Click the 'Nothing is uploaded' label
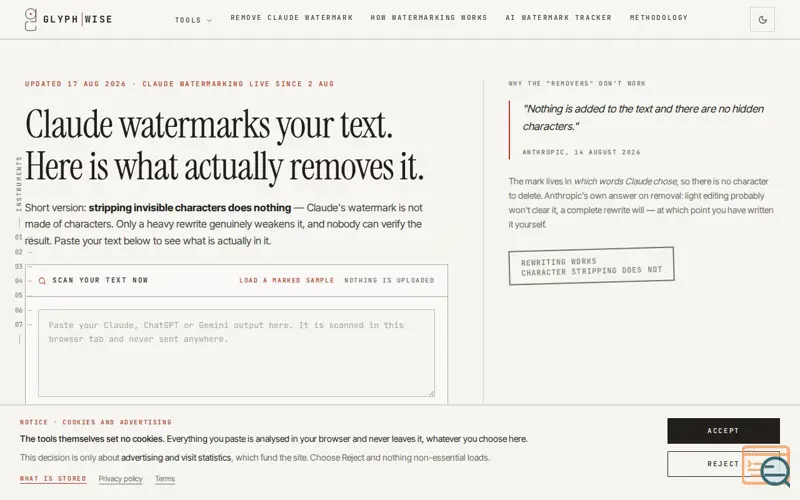Image resolution: width=800 pixels, height=500 pixels. pos(389,280)
